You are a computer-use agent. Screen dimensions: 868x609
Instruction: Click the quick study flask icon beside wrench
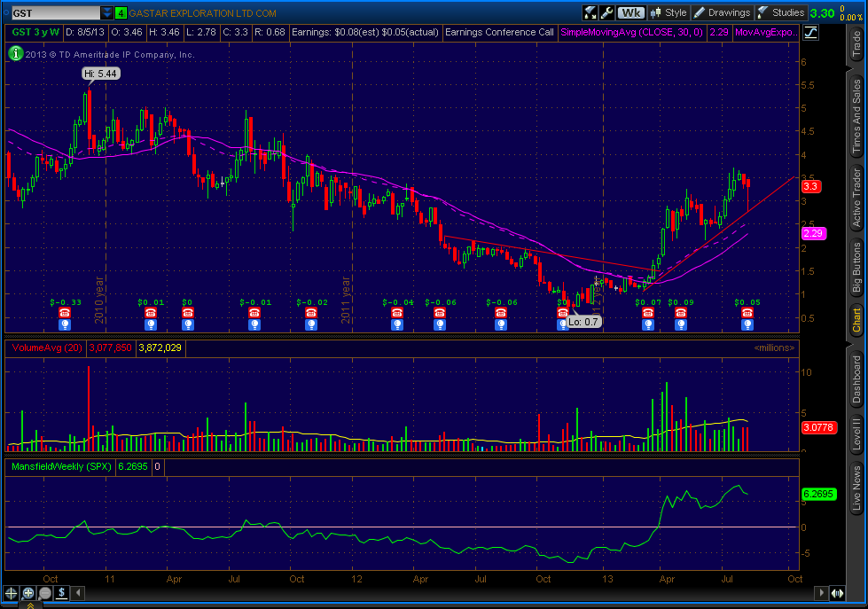coord(590,12)
